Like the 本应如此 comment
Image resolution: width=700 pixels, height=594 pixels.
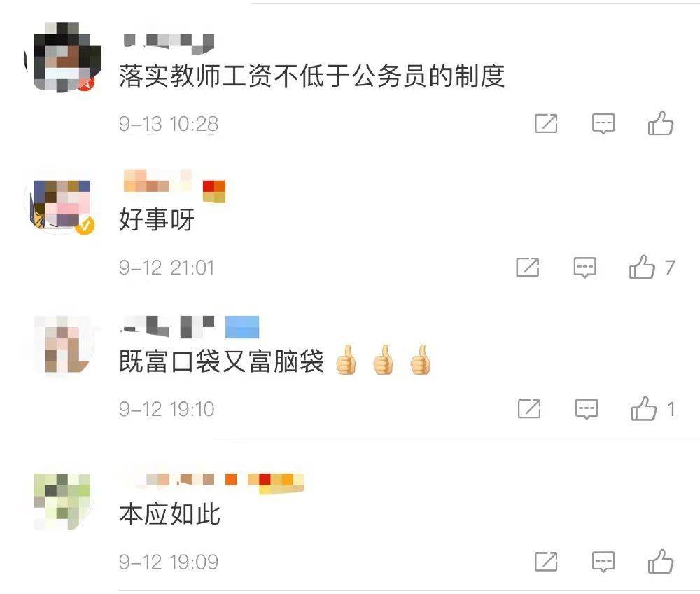pyautogui.click(x=661, y=561)
